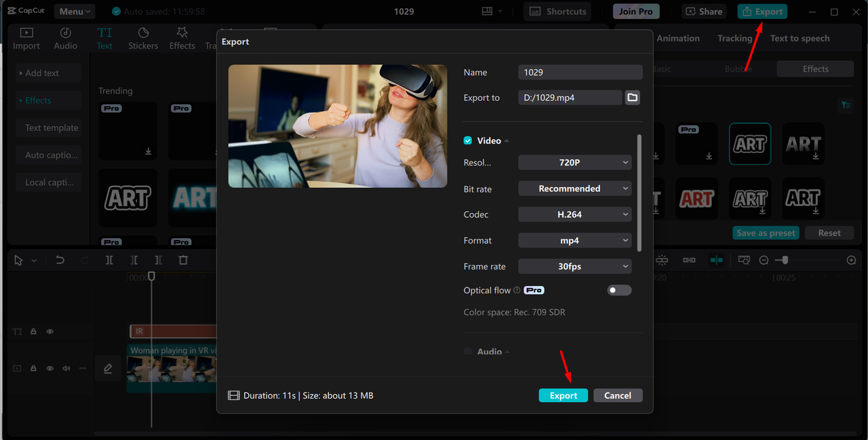Viewport: 868px width, 440px height.
Task: Open the Format mp4 dropdown
Action: [575, 241]
